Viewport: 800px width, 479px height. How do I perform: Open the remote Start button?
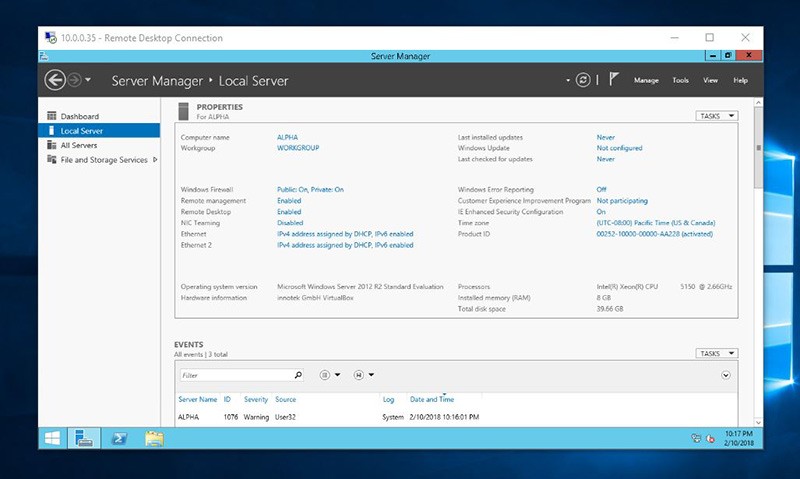[x=53, y=438]
